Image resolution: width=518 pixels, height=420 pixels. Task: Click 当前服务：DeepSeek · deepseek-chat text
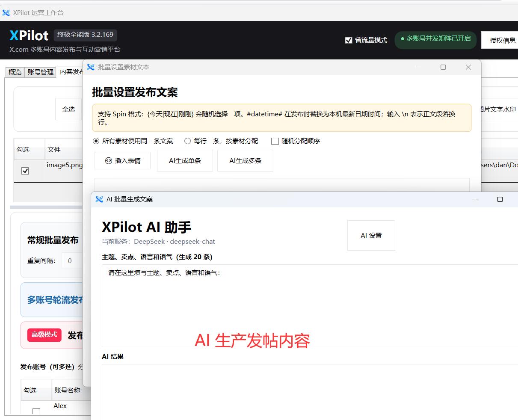[x=158, y=242]
